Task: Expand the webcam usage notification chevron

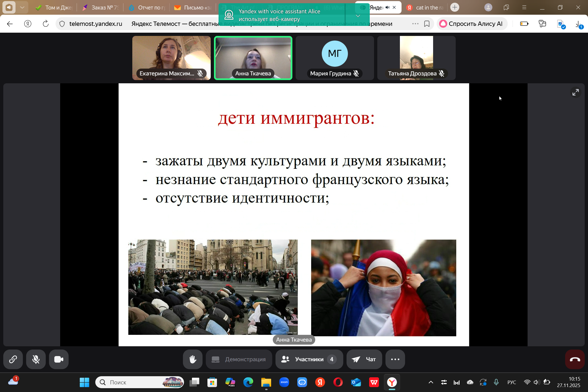Action: 358,16
